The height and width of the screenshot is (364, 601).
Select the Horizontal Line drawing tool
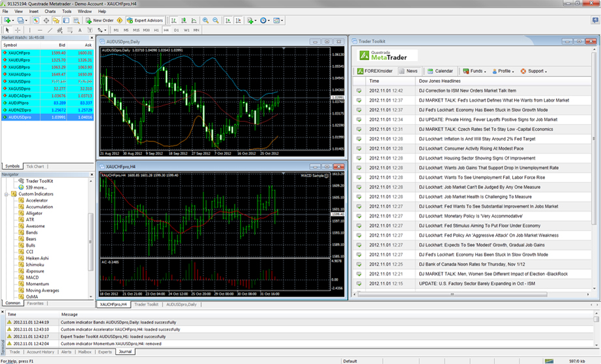[40, 30]
